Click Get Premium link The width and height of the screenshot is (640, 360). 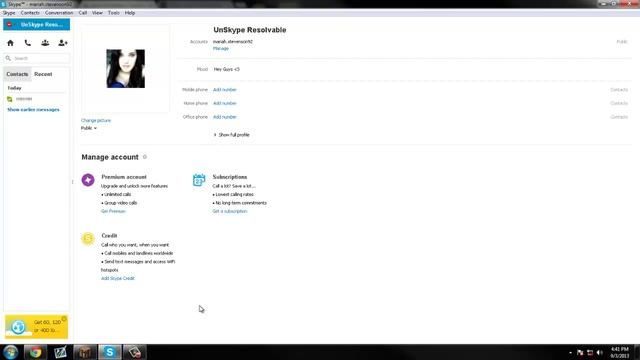tap(113, 211)
